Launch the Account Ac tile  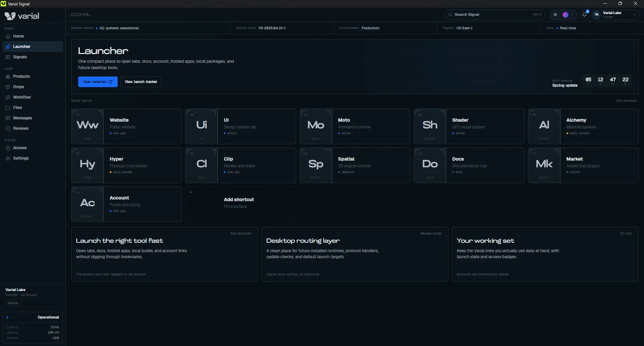(126, 204)
